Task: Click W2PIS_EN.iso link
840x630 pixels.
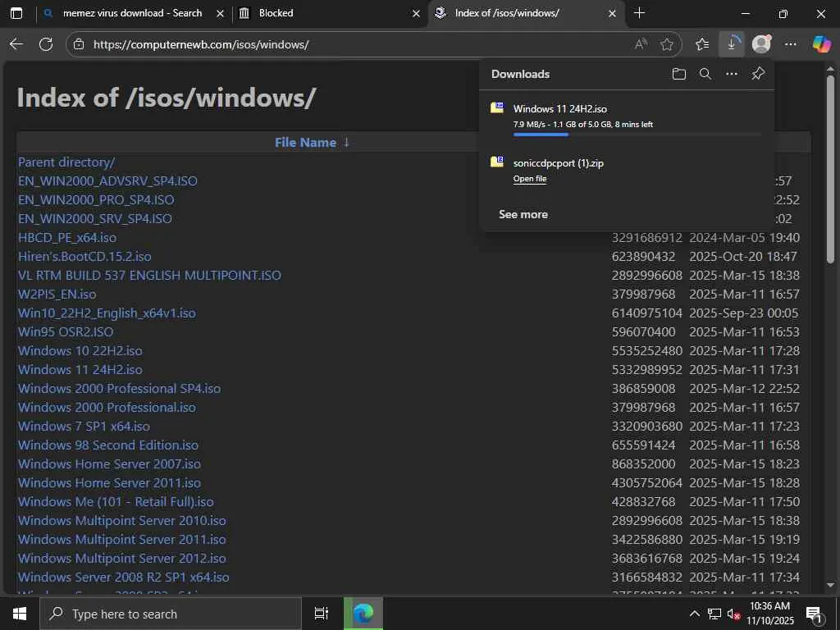Action: pyautogui.click(x=57, y=294)
